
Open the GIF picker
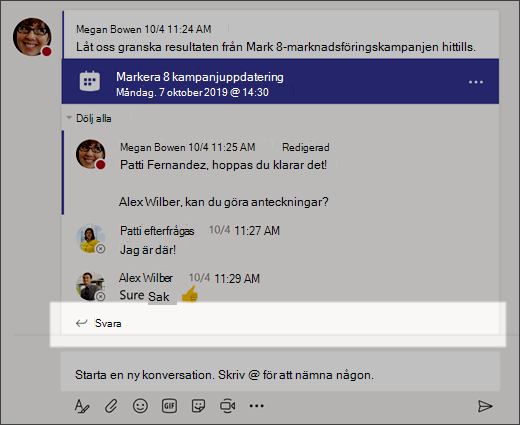(x=169, y=406)
